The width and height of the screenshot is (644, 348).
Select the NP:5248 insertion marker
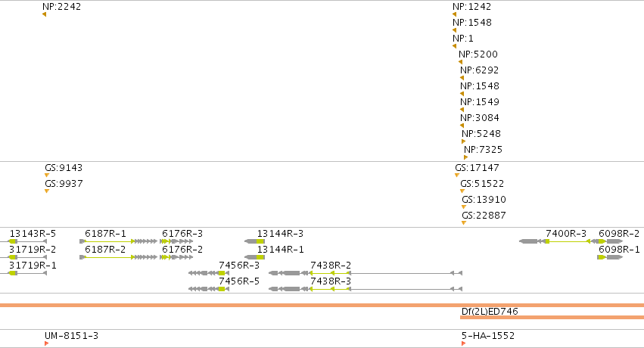tap(464, 141)
